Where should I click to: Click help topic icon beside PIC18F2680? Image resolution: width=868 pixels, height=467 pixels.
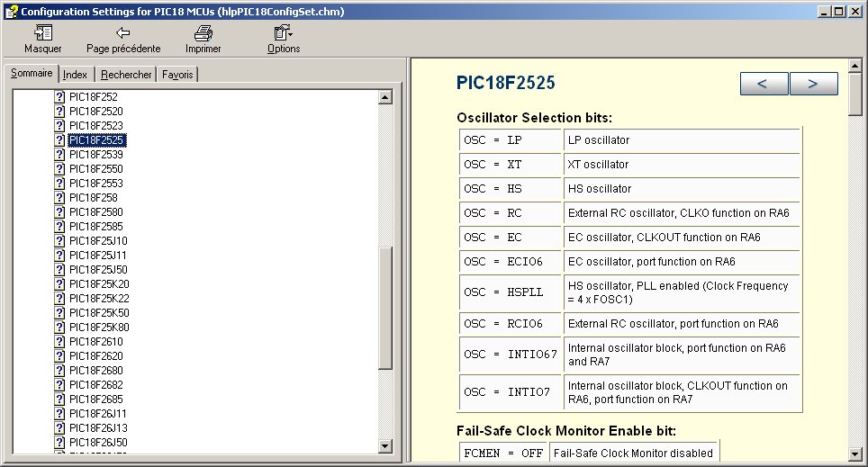(59, 370)
